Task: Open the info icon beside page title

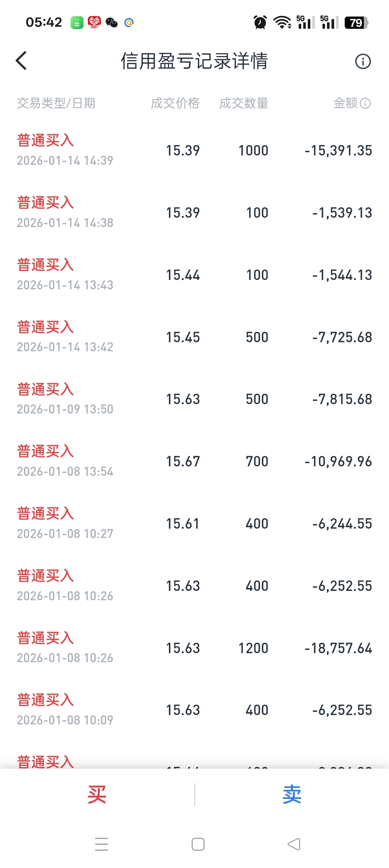Action: pos(363,62)
